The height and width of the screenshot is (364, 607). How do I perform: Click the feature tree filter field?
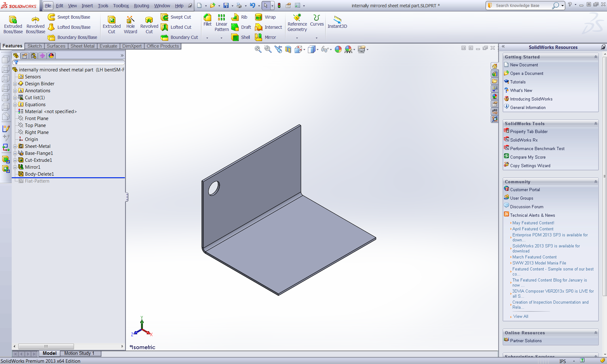pos(69,63)
